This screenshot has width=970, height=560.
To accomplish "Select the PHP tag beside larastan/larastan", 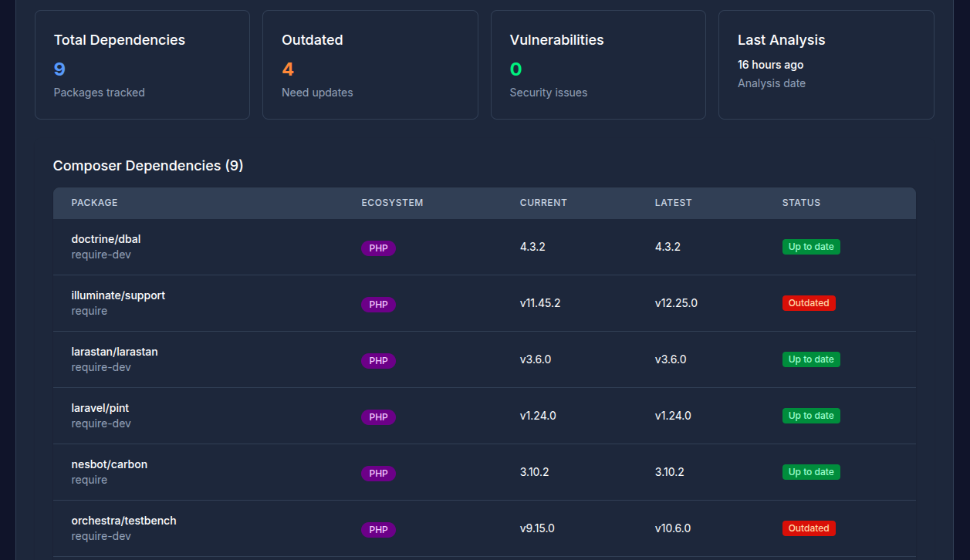I will 378,361.
